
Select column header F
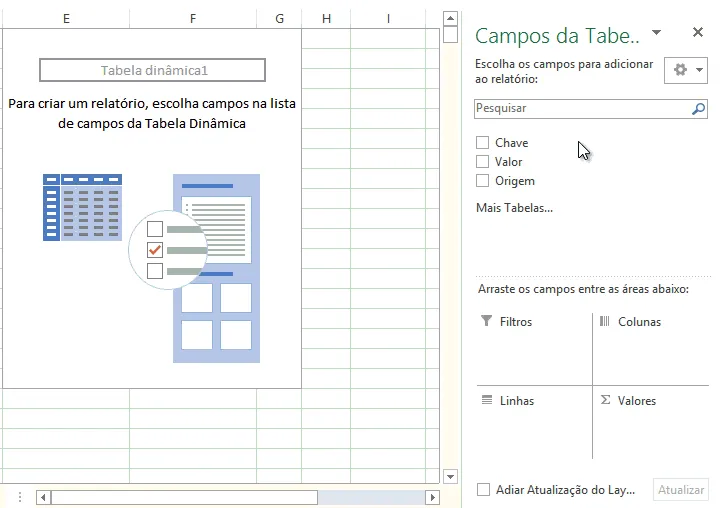tap(193, 18)
